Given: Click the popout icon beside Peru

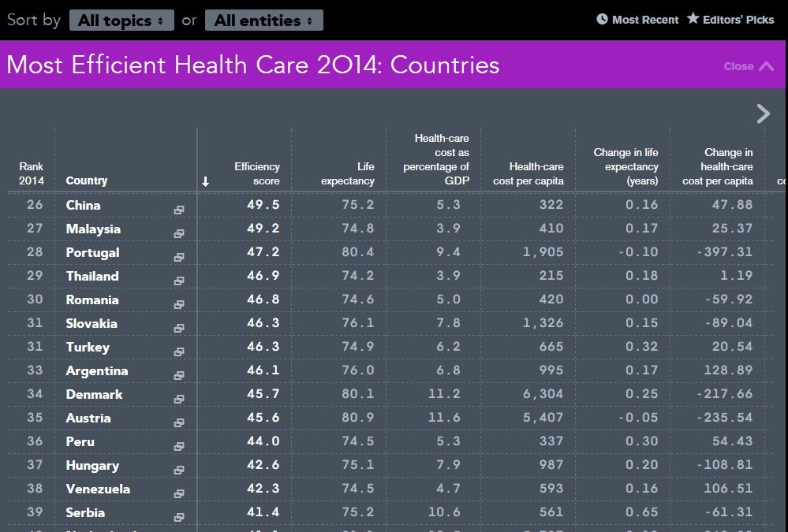Looking at the screenshot, I should tap(179, 447).
